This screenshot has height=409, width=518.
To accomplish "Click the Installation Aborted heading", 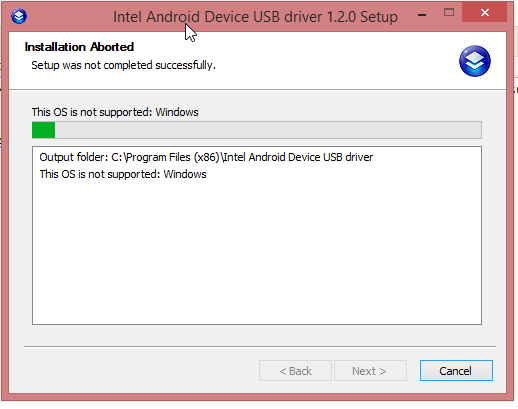I will pos(79,47).
